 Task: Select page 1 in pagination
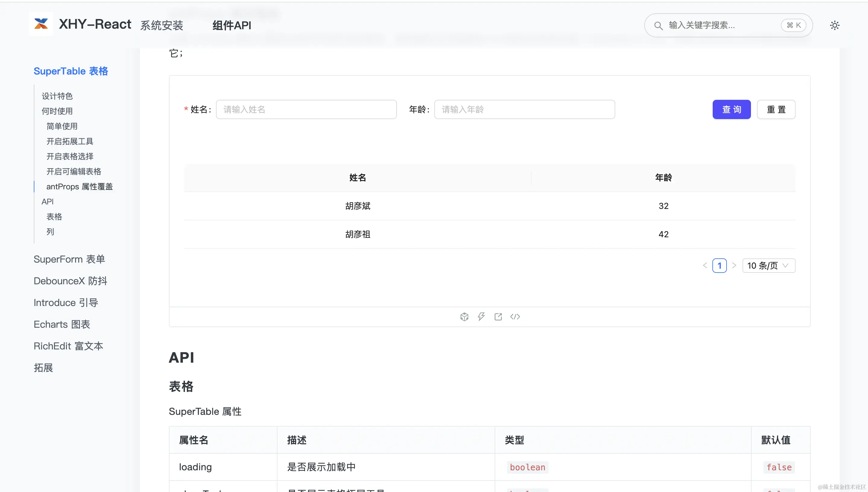[x=719, y=266]
